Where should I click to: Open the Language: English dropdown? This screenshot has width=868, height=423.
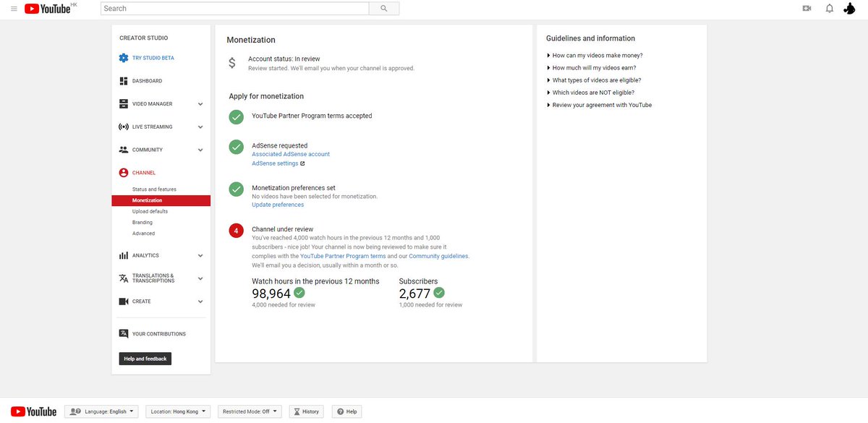point(102,411)
